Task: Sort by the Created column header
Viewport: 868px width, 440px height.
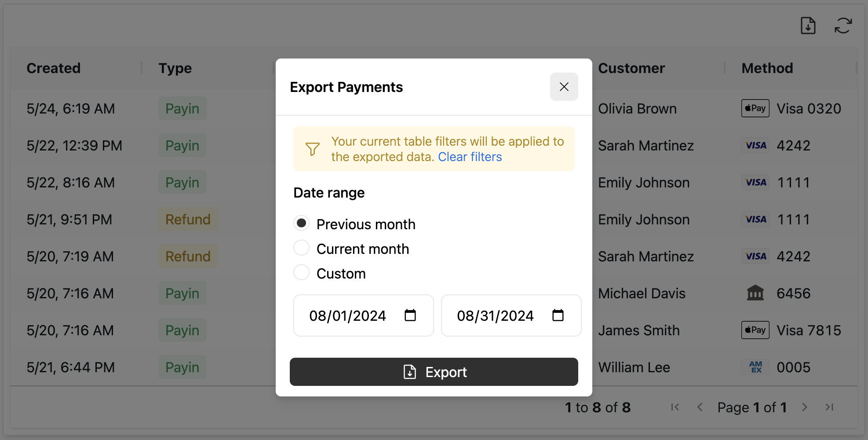Action: (54, 68)
